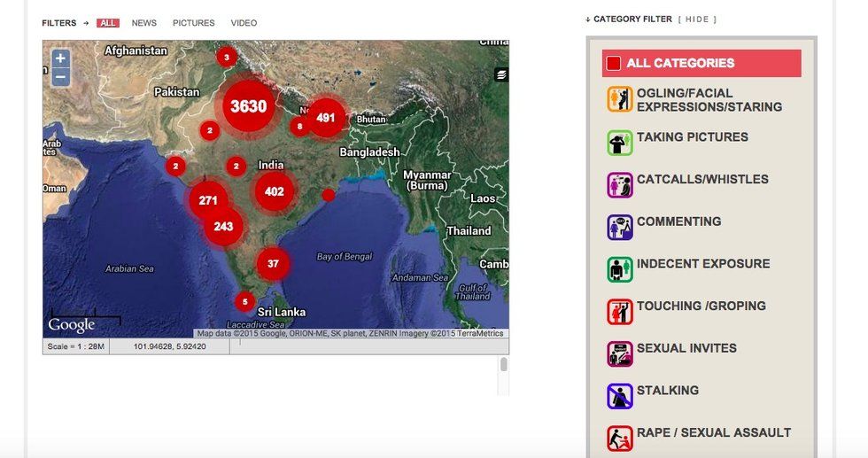
Task: Select the active All filter
Action: 108,23
